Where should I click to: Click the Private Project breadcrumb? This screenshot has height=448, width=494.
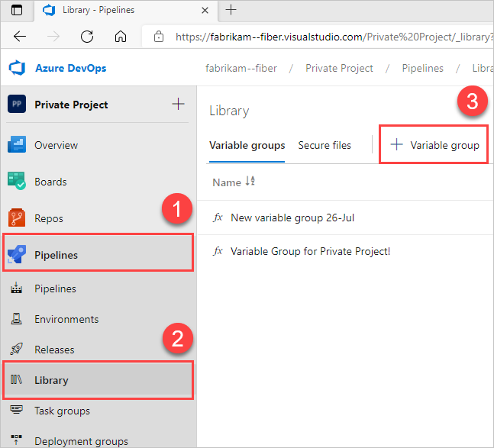coord(339,68)
